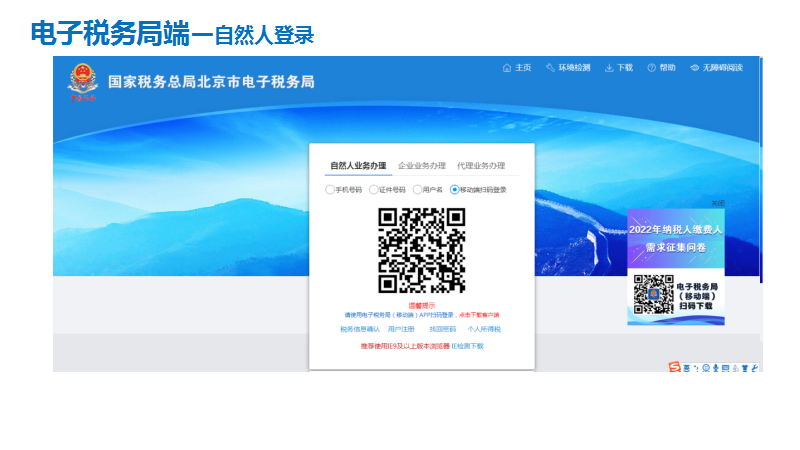Open the 帮助 help link

(662, 68)
